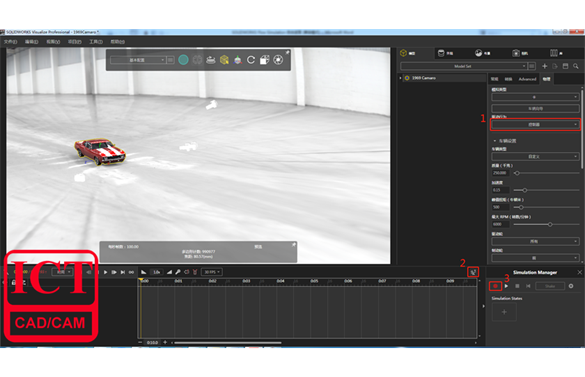Click the mass input field showing 250.000
Screen dimensions: 585x377
[x=501, y=173]
